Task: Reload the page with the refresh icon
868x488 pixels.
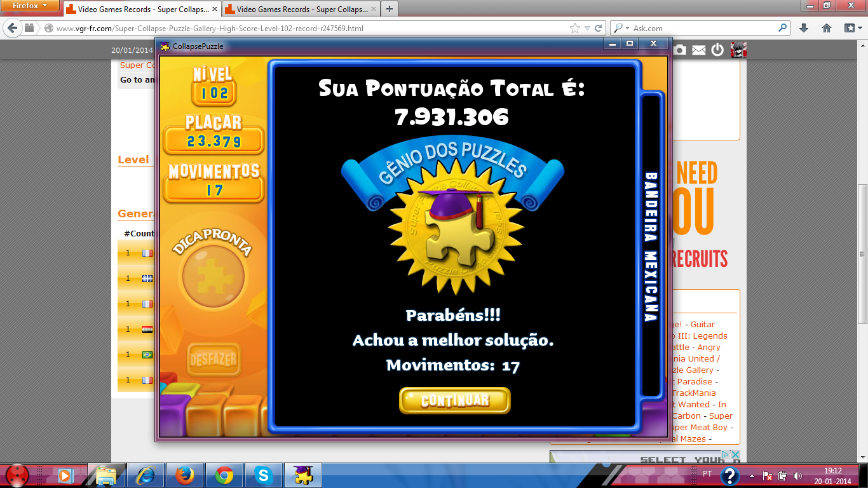Action: 599,28
